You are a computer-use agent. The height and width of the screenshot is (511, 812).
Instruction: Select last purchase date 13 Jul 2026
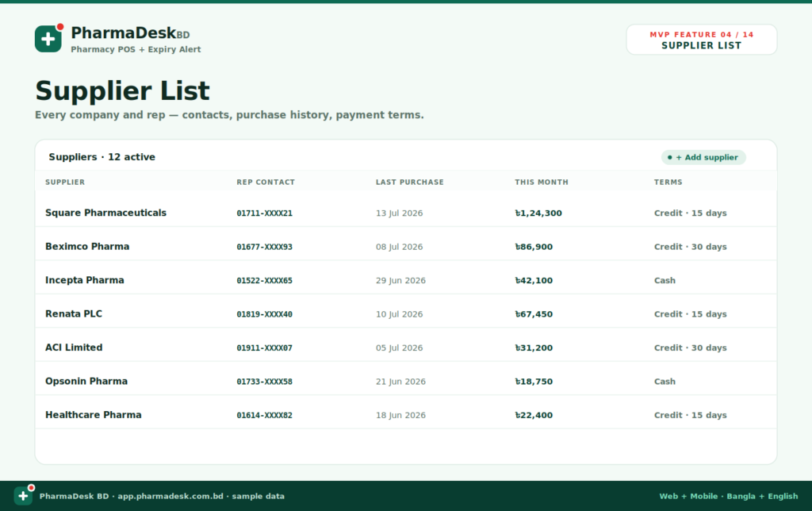pyautogui.click(x=400, y=213)
